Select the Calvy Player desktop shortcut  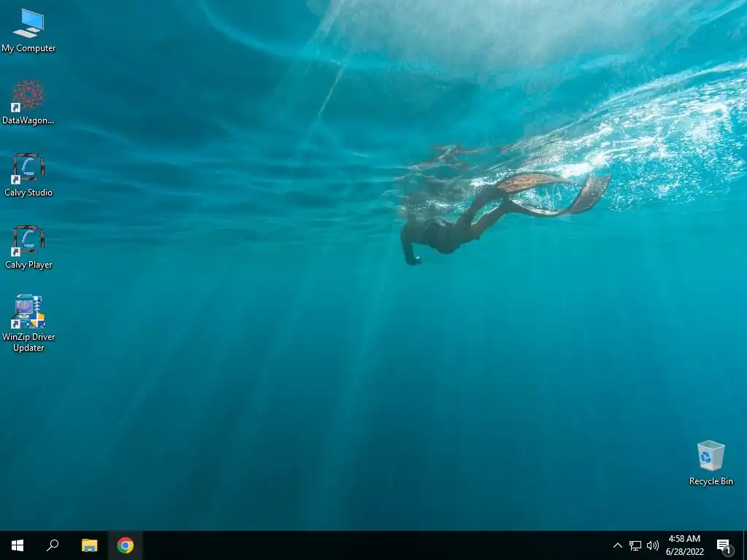[28, 247]
